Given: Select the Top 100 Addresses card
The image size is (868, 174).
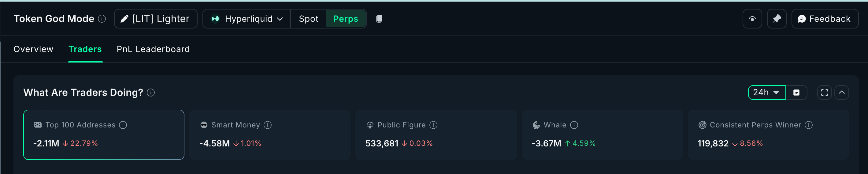Looking at the screenshot, I should tap(104, 134).
